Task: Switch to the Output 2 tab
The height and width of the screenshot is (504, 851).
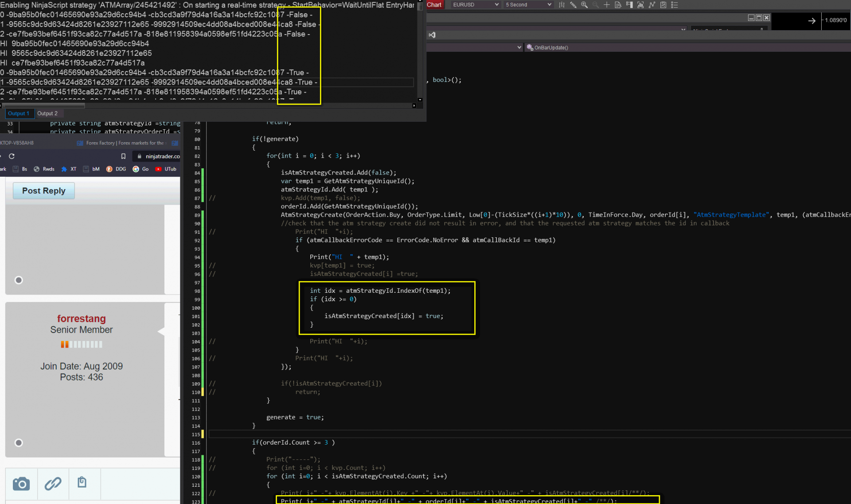Action: coord(47,113)
